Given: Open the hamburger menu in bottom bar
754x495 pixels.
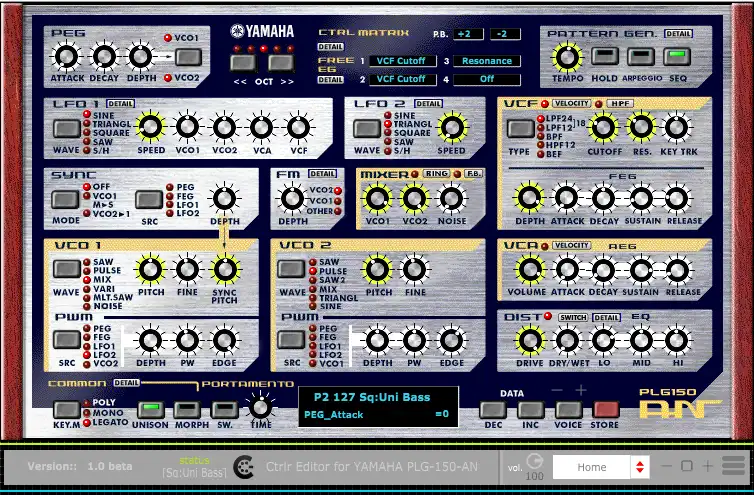Looking at the screenshot, I should pos(733,466).
